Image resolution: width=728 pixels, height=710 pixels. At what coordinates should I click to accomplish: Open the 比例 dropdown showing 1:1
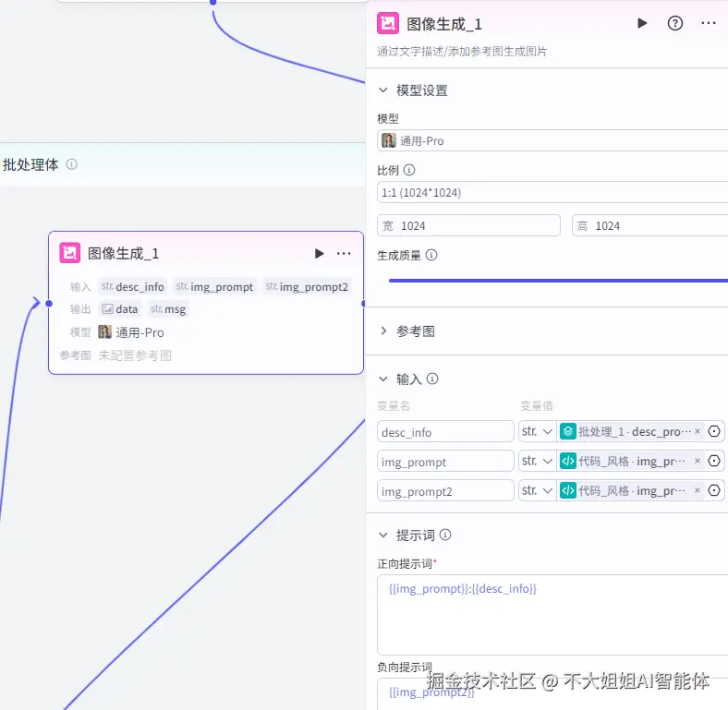point(552,192)
